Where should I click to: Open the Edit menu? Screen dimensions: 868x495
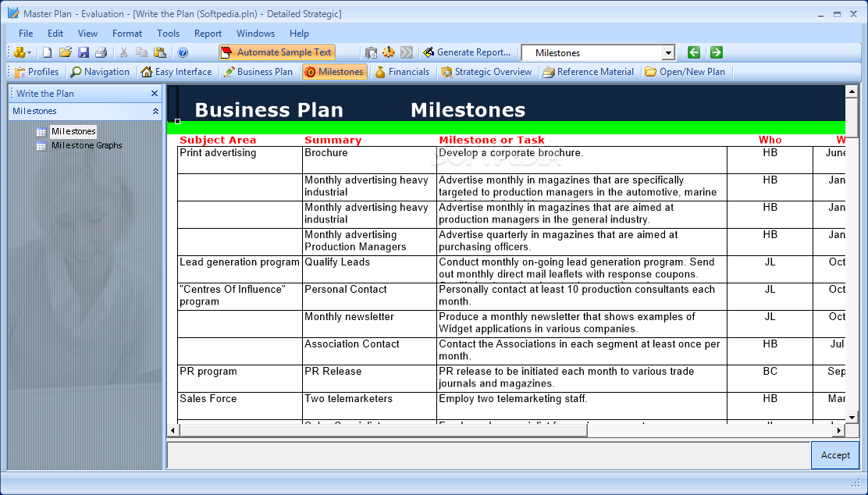(x=55, y=34)
